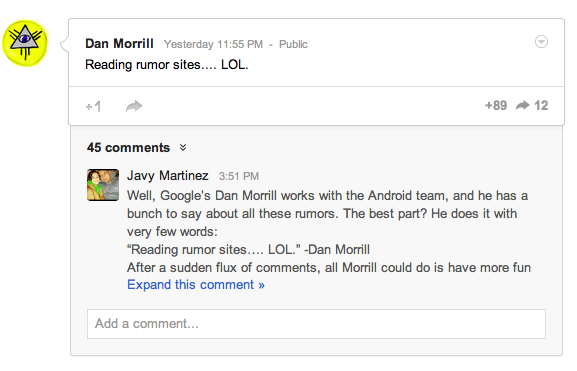Viewport: 577px width, 371px height.
Task: Click the Yesterday 11:55 PM timestamp
Action: 213,44
